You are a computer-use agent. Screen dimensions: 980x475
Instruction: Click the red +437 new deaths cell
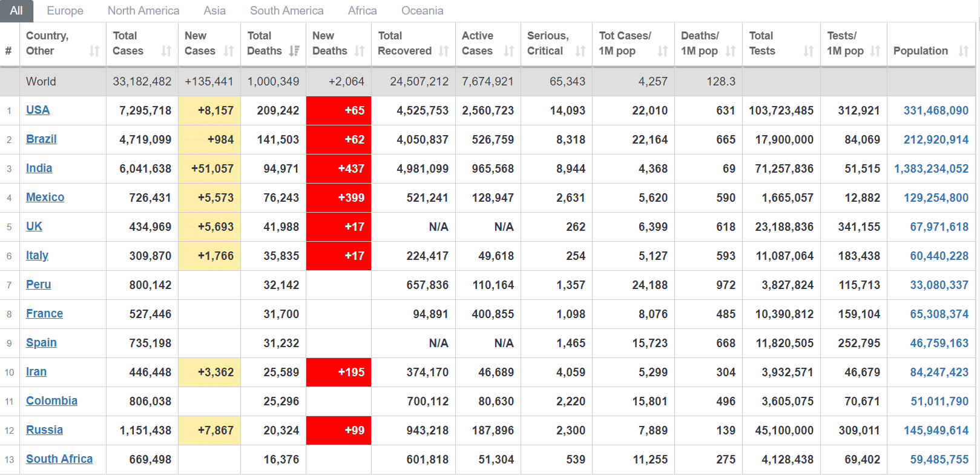pyautogui.click(x=339, y=169)
